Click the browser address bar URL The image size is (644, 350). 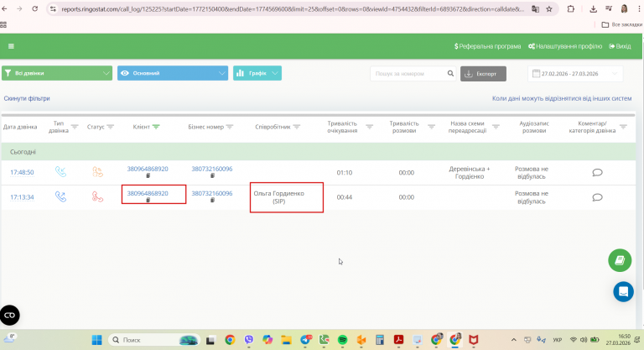293,8
